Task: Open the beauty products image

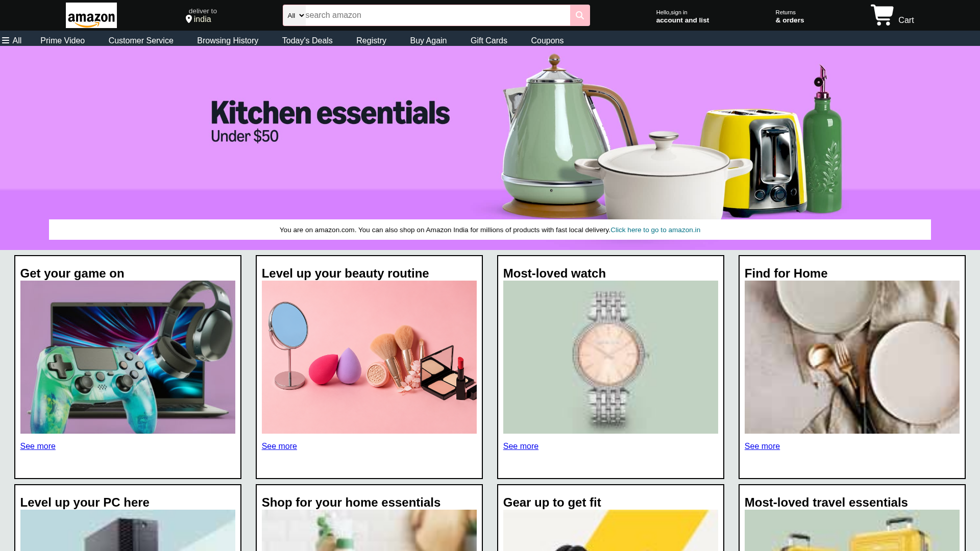Action: pos(369,357)
